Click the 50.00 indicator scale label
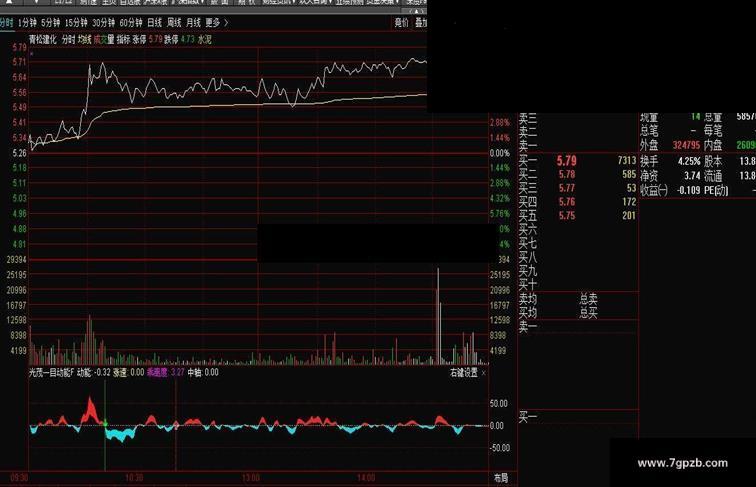Image resolution: width=756 pixels, height=487 pixels. pyautogui.click(x=499, y=404)
